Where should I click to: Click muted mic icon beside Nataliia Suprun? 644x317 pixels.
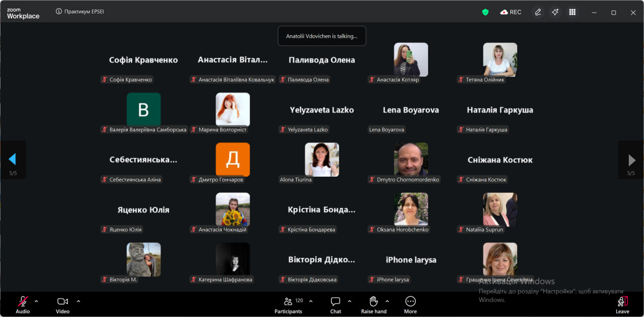pos(461,229)
